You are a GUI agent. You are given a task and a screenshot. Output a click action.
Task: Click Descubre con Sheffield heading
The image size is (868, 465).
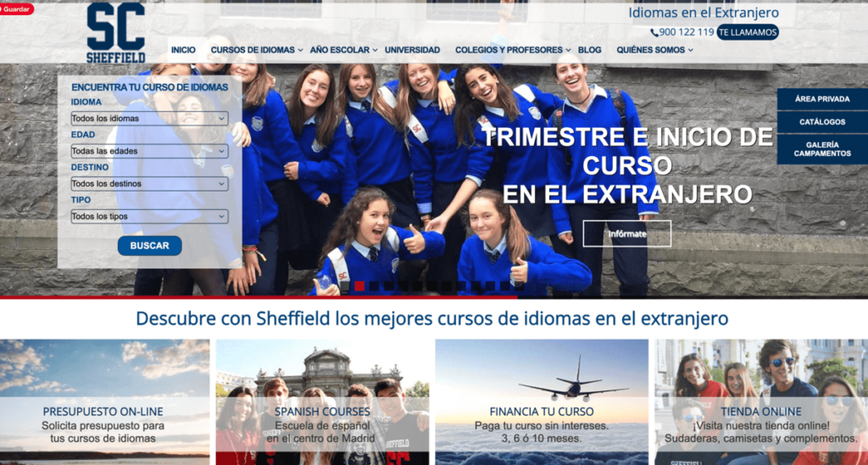[431, 318]
